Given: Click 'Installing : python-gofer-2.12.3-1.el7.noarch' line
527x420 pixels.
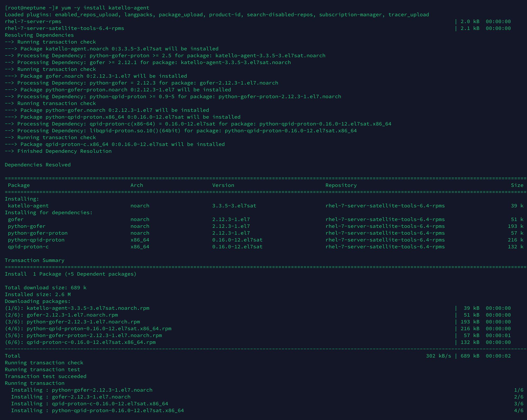Looking at the screenshot, I should [82, 390].
